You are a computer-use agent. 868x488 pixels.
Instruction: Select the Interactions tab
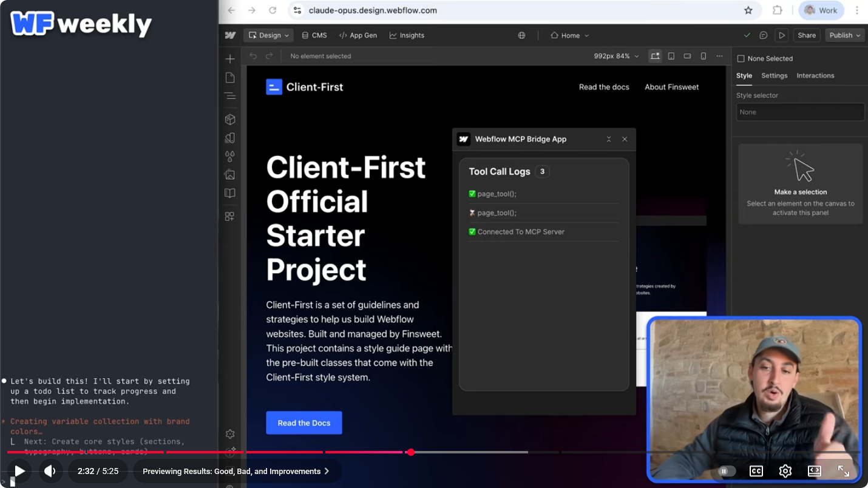815,76
